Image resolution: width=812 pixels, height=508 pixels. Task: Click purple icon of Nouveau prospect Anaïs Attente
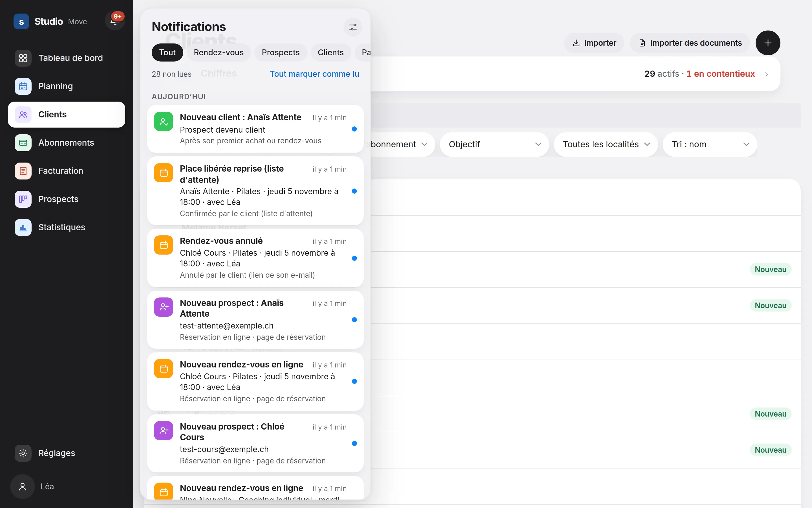164,307
